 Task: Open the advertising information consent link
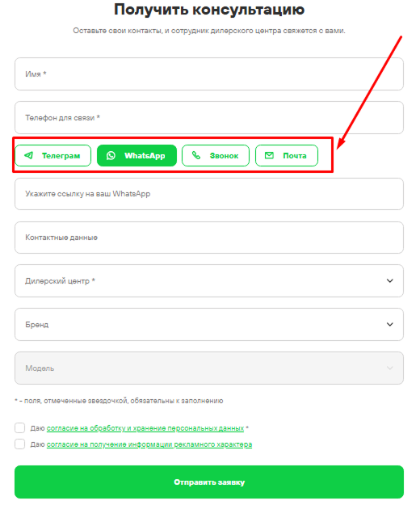149,444
